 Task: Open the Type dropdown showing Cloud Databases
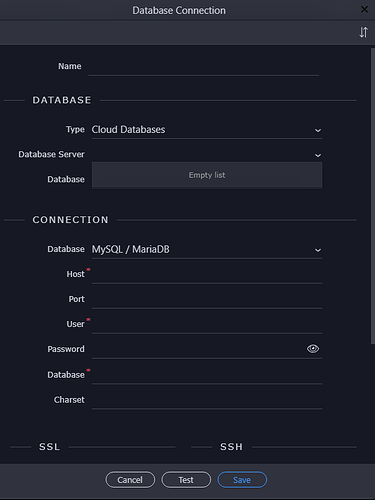[207, 130]
